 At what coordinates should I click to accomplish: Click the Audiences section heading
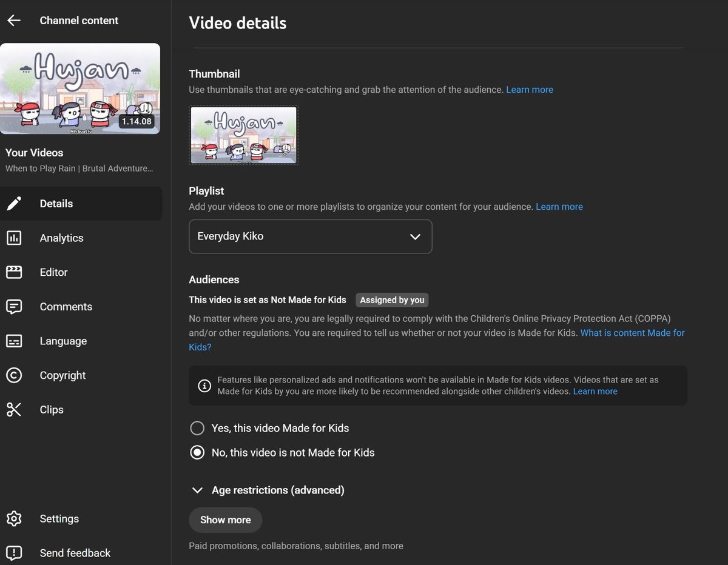[x=214, y=279]
